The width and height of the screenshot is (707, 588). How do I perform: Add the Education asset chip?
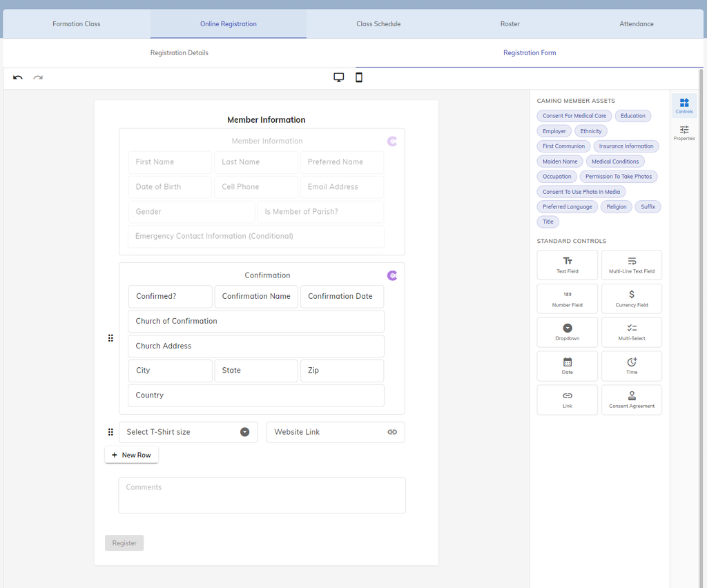tap(633, 116)
